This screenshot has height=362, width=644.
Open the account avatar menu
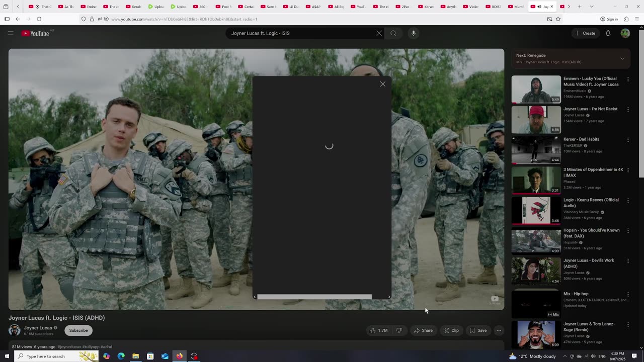pyautogui.click(x=625, y=33)
